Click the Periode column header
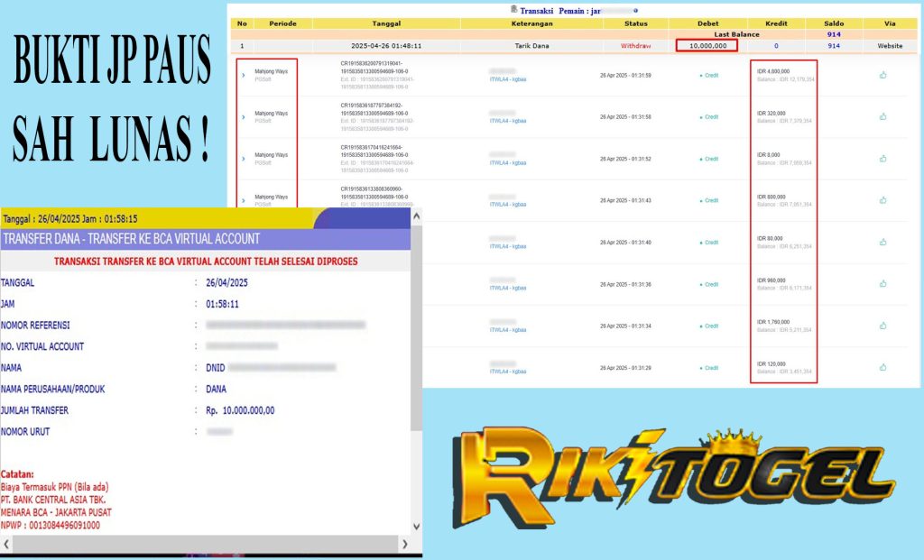 click(x=282, y=23)
